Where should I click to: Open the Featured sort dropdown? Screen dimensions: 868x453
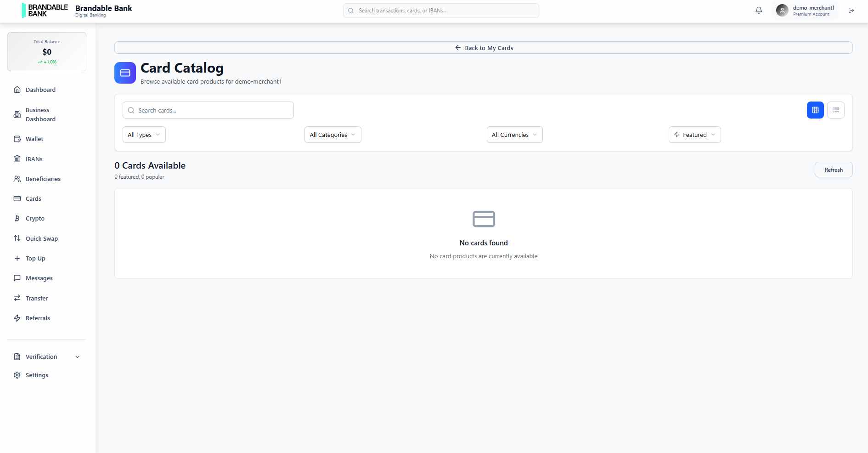tap(694, 134)
